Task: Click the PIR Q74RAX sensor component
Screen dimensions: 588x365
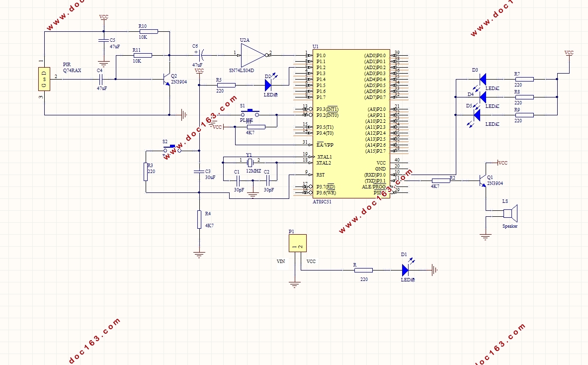Action: [44, 79]
